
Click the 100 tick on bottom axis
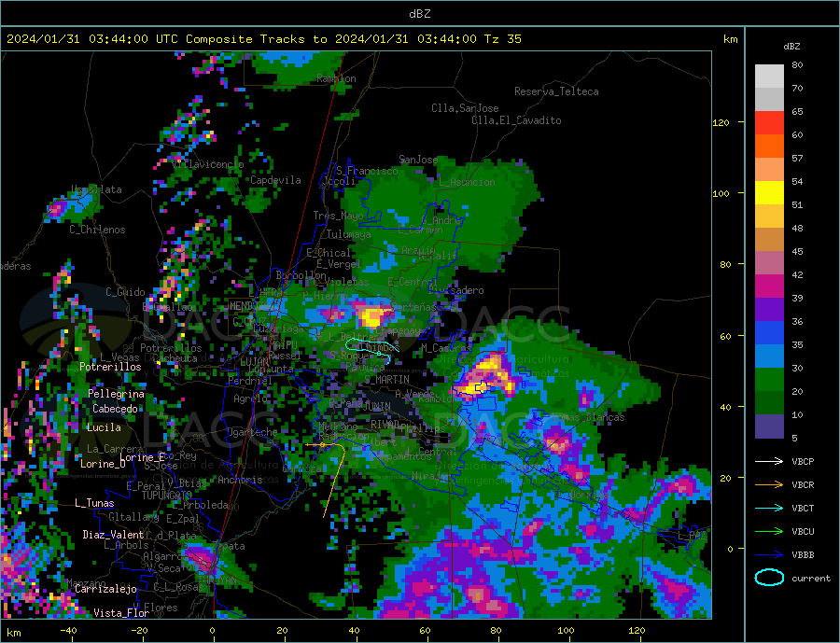point(566,631)
